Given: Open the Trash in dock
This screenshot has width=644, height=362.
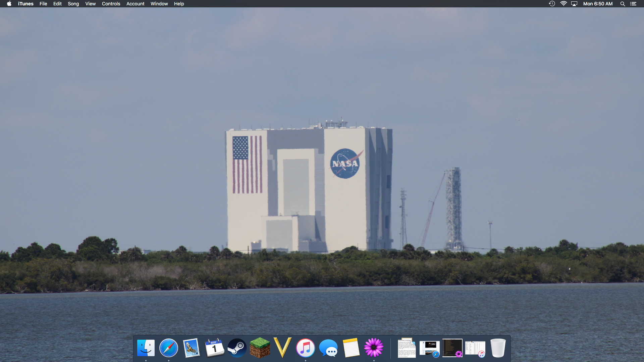Looking at the screenshot, I should (x=498, y=348).
